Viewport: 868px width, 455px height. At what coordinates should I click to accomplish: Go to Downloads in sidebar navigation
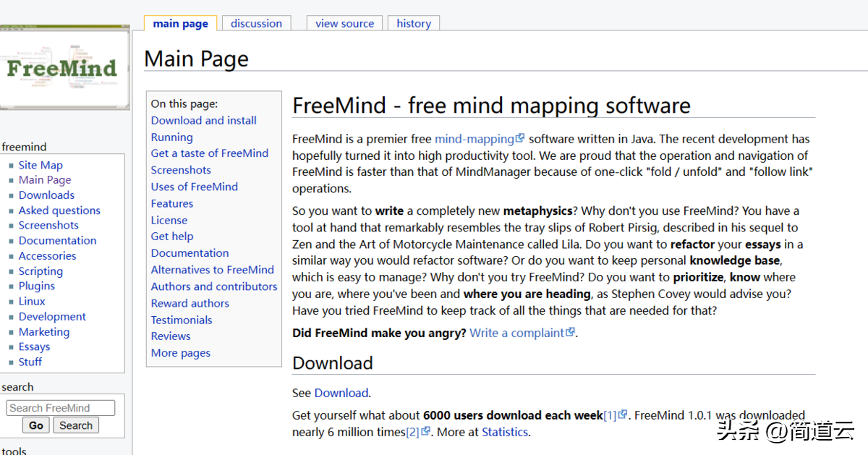(x=46, y=195)
